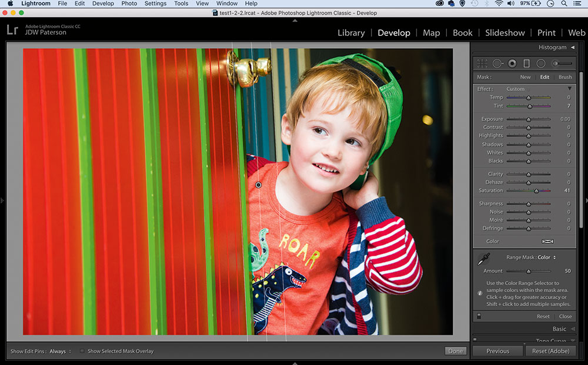Switch to the Print module
Image resolution: width=588 pixels, height=365 pixels.
[546, 32]
